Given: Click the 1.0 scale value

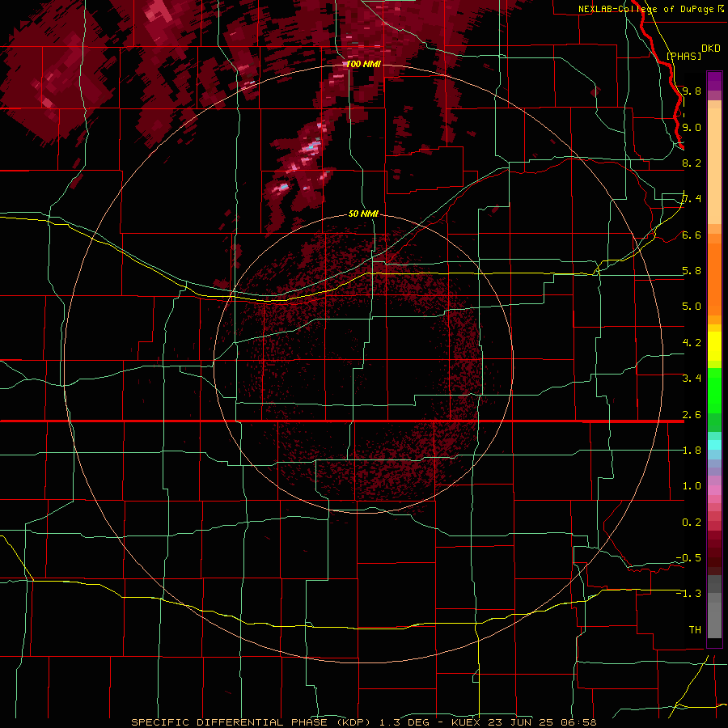Looking at the screenshot, I should pos(692,486).
